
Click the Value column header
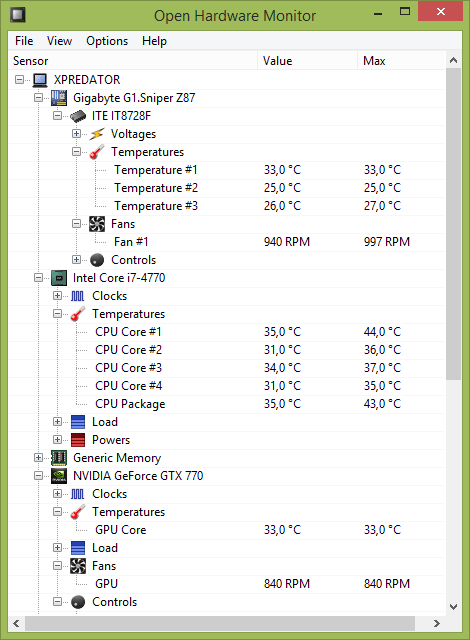point(307,61)
